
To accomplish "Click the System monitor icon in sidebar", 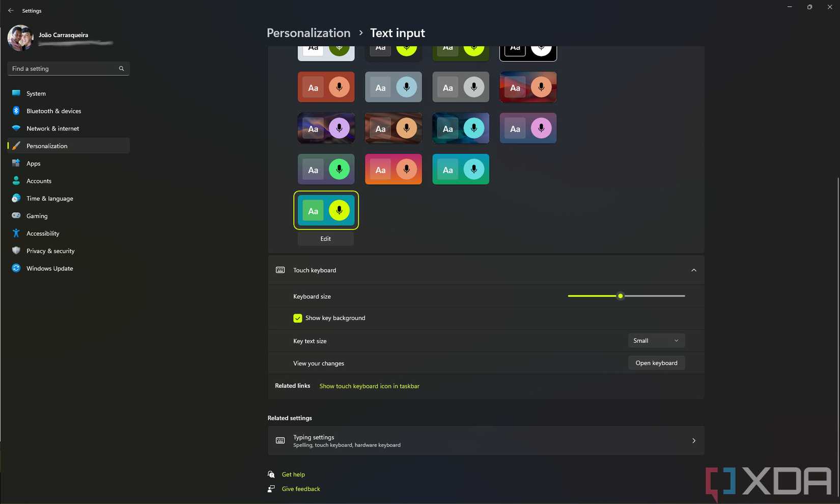I will [x=16, y=93].
